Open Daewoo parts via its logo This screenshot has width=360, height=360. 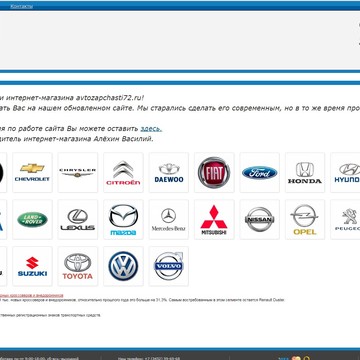[169, 172]
